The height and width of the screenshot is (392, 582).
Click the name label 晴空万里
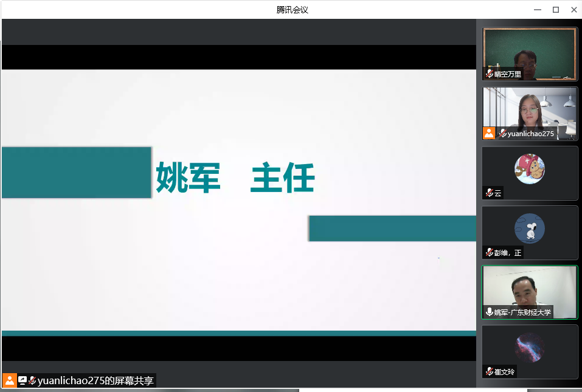point(508,74)
